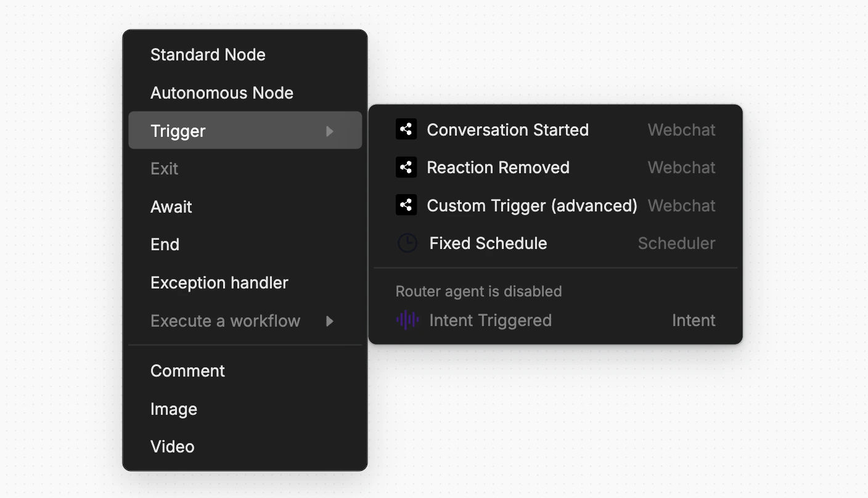This screenshot has height=498, width=868.
Task: Choose Conversation Started trigger label
Action: click(507, 129)
